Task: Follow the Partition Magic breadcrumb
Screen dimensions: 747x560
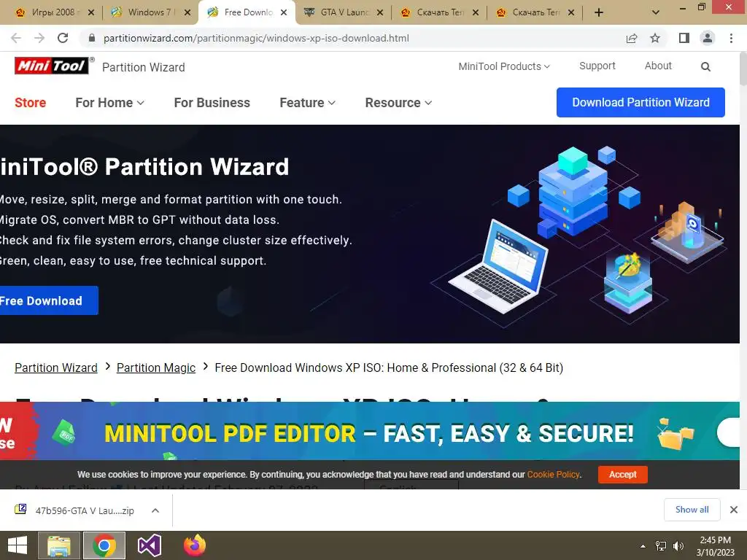Action: tap(156, 367)
